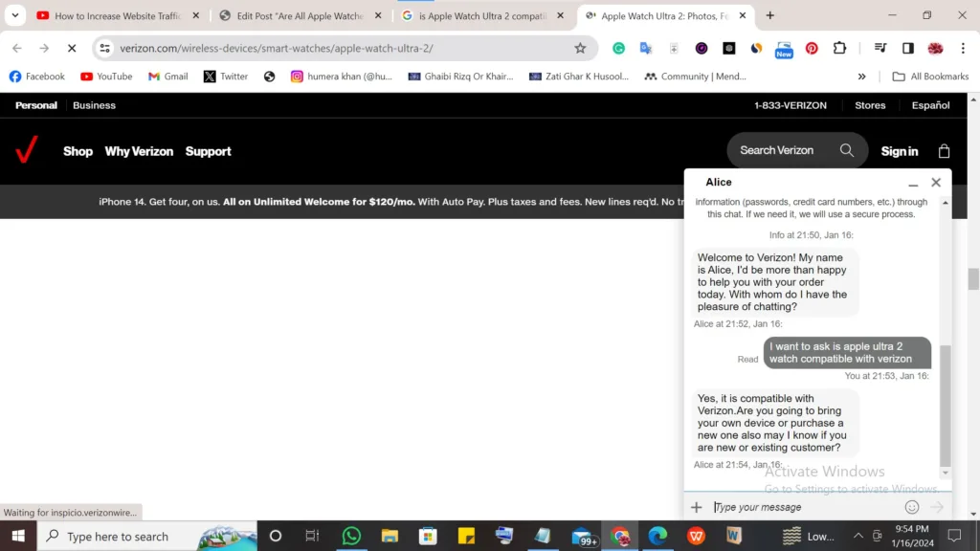Open the Facebook bookmark
This screenshot has width=980, height=551.
(37, 77)
